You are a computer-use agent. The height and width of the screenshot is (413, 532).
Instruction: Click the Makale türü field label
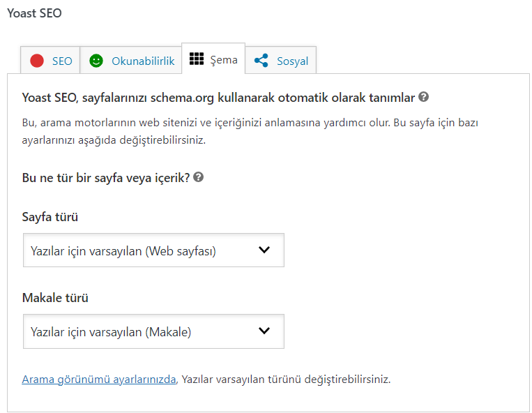(56, 298)
